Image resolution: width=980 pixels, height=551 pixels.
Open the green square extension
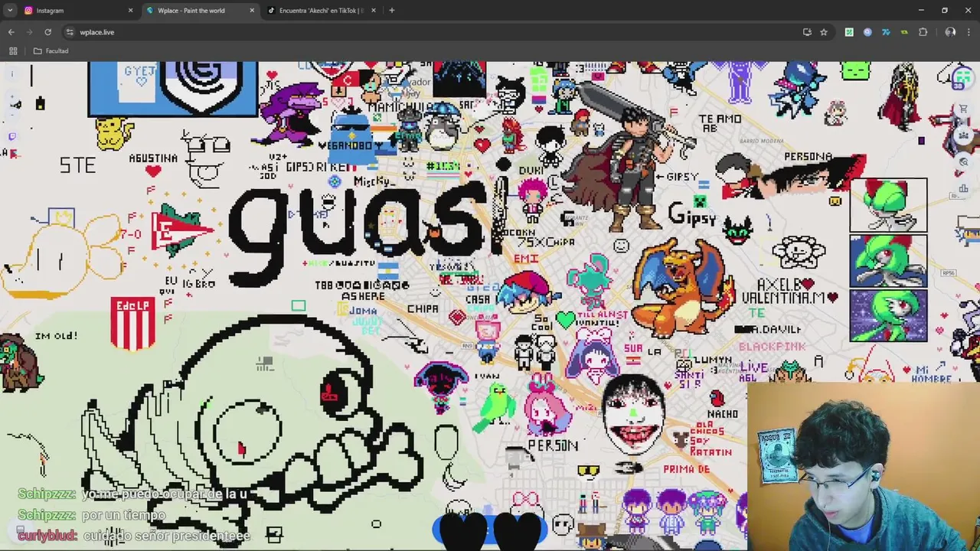pos(849,32)
